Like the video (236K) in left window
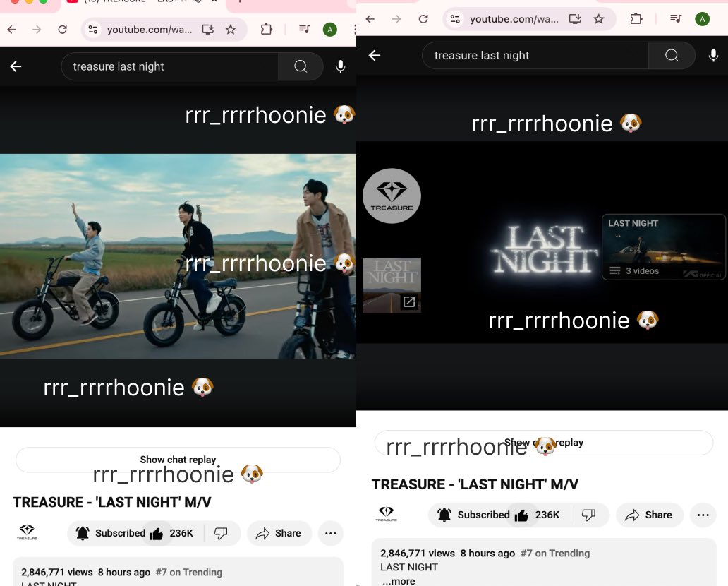Screen dimensions: 728x586 click(171, 533)
